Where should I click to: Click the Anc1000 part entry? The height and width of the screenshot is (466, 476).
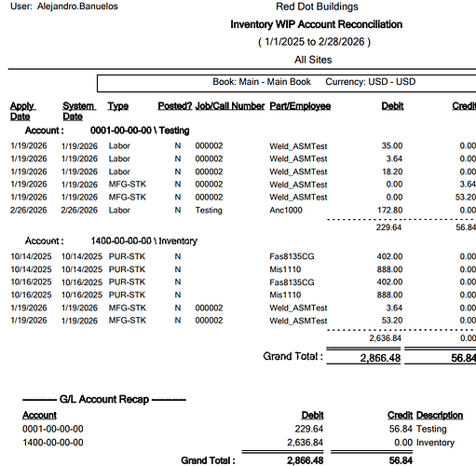click(x=286, y=211)
